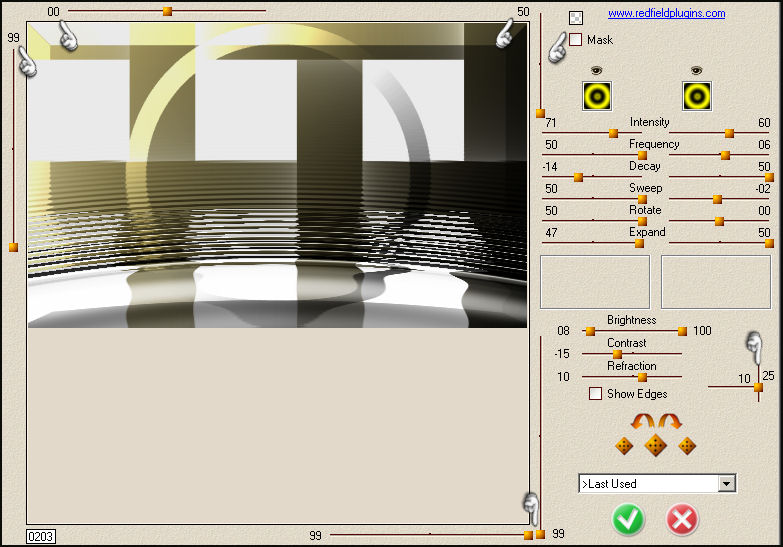
Task: Click the right Sweep slider handle at -02
Action: click(x=718, y=199)
